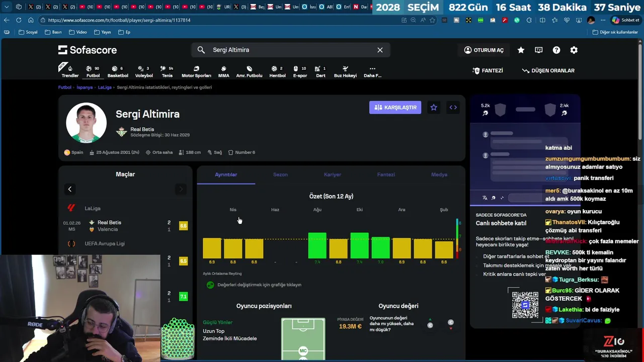The width and height of the screenshot is (644, 362).
Task: Click Canlı sohbete katıl chat heading
Action: pos(501,223)
